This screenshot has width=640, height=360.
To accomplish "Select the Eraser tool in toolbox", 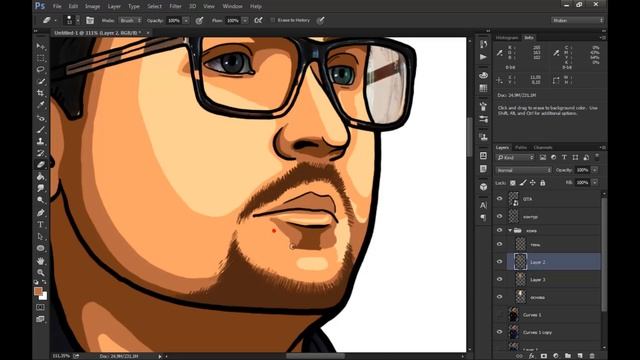I will (40, 164).
